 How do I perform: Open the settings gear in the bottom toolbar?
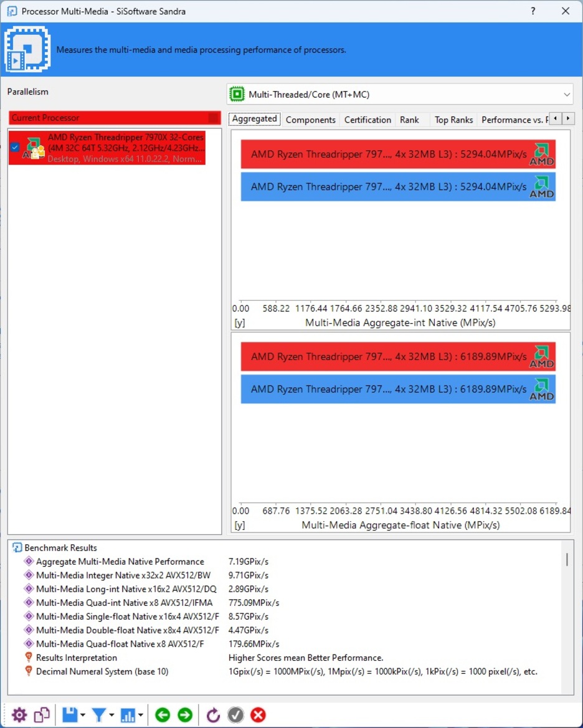(19, 714)
